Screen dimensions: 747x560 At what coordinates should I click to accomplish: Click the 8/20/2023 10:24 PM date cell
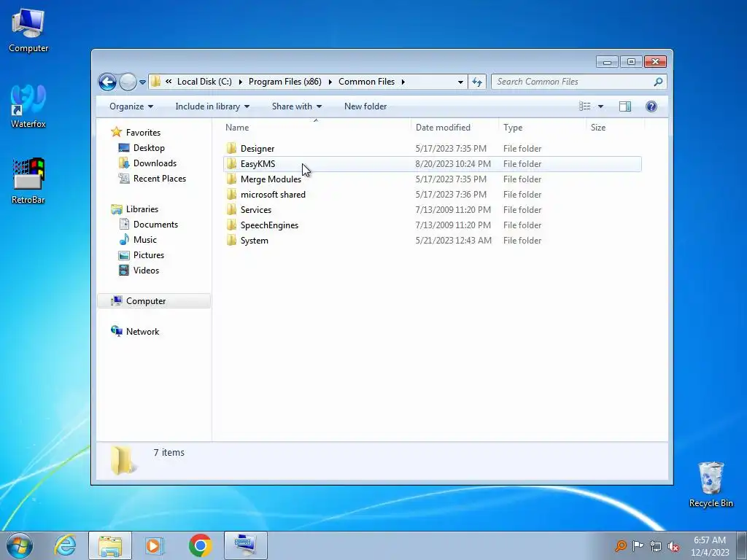click(x=453, y=164)
